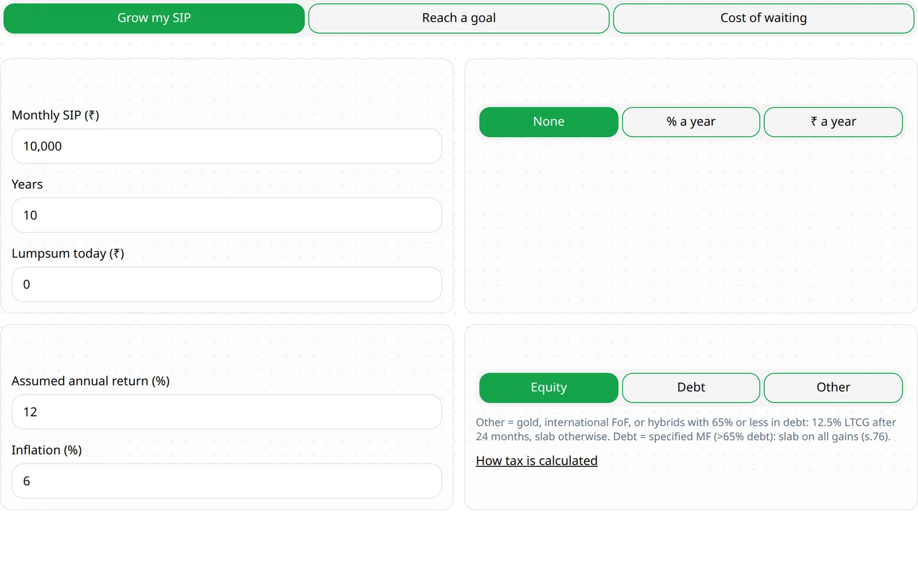Open the How tax is calculated link
918x588 pixels.
[x=536, y=461]
